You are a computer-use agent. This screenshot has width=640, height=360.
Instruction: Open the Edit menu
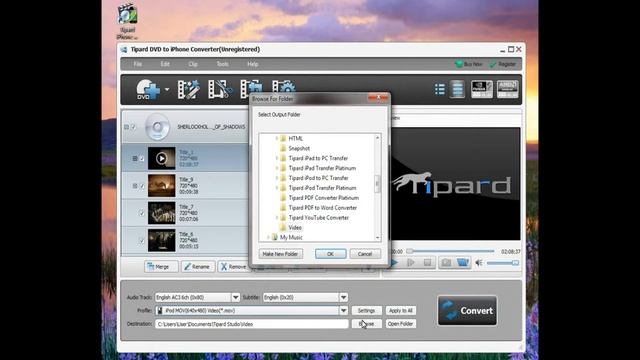click(165, 64)
